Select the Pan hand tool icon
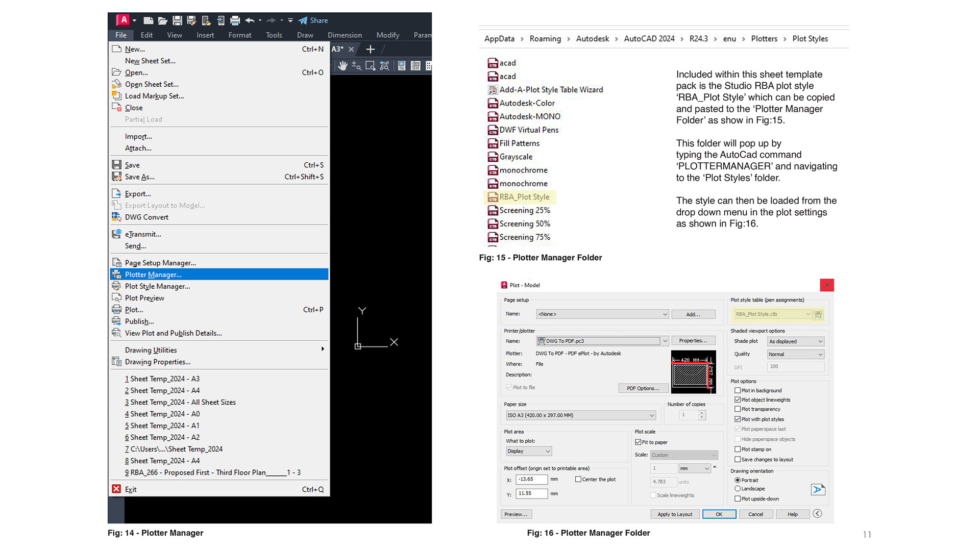This screenshot has height=551, width=980. pos(343,66)
